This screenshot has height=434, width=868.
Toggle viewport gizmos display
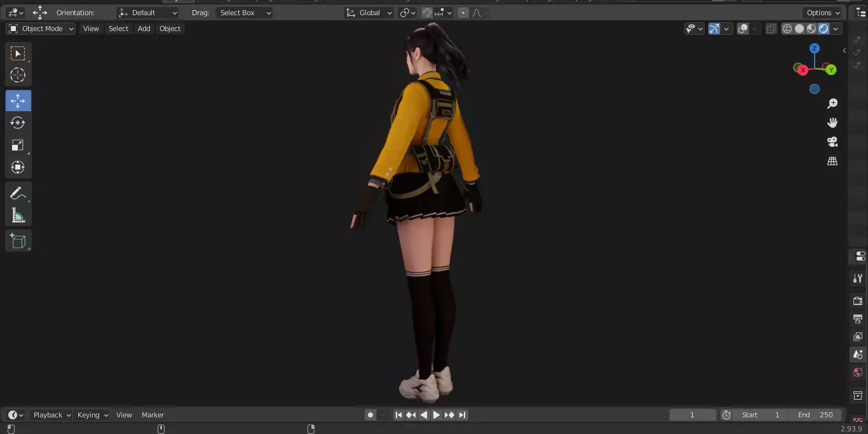714,29
